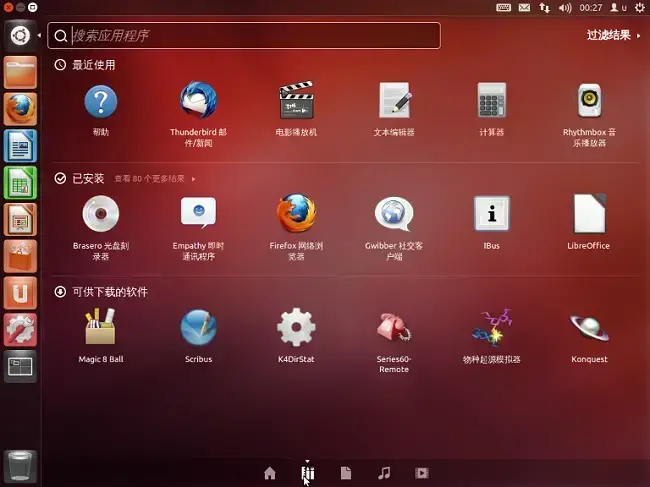Expand 查看 80 个更多结果 installed apps

(155, 179)
